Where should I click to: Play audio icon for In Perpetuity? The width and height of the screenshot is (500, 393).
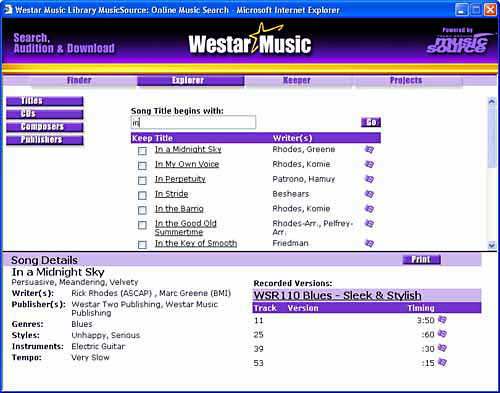tap(369, 179)
